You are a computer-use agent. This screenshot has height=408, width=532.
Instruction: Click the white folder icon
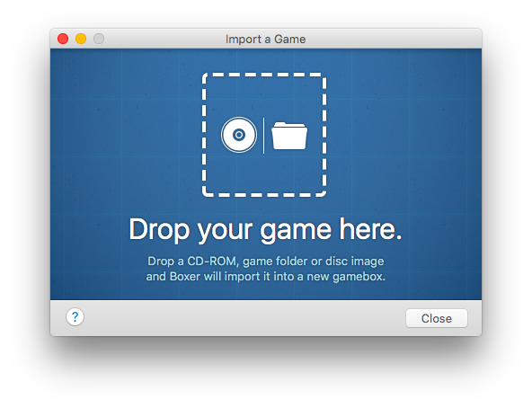click(x=289, y=136)
